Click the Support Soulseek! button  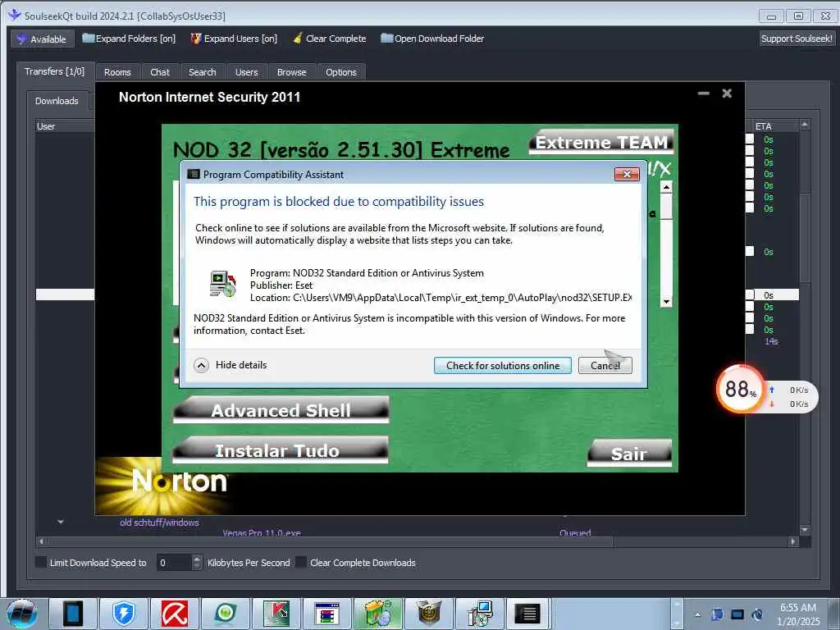797,39
